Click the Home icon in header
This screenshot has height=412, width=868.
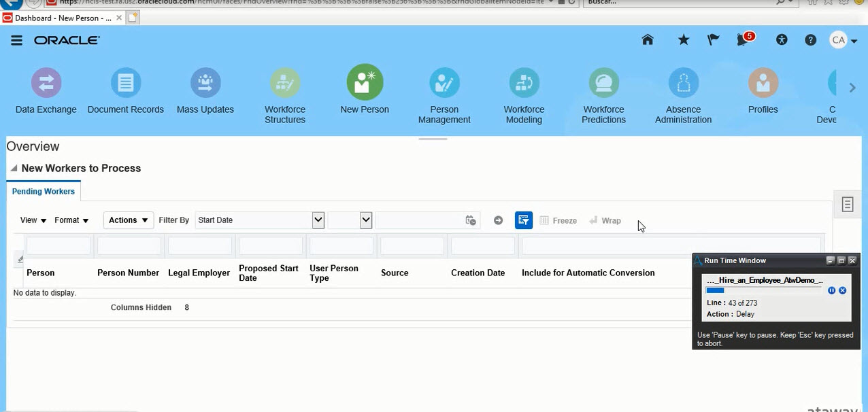648,40
